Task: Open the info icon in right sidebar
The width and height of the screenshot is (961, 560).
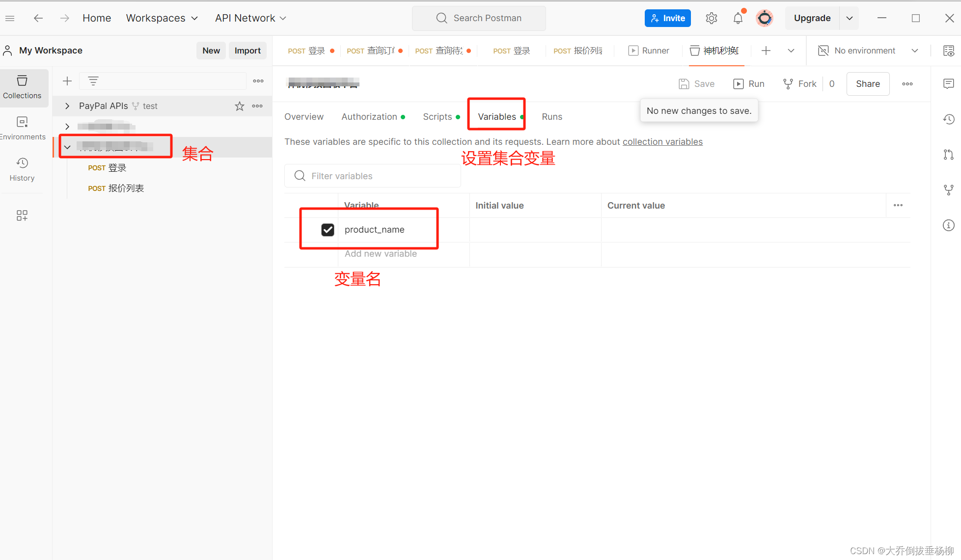Action: pos(948,225)
